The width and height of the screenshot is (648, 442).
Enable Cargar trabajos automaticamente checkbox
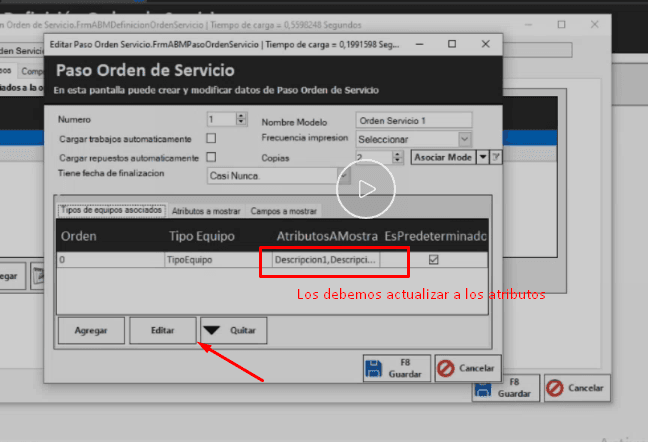click(211, 138)
